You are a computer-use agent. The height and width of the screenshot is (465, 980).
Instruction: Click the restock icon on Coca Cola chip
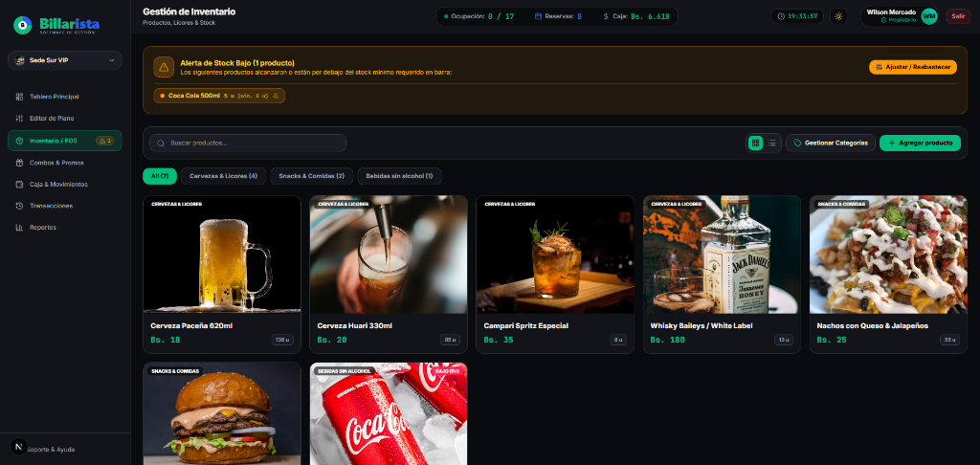(x=276, y=96)
